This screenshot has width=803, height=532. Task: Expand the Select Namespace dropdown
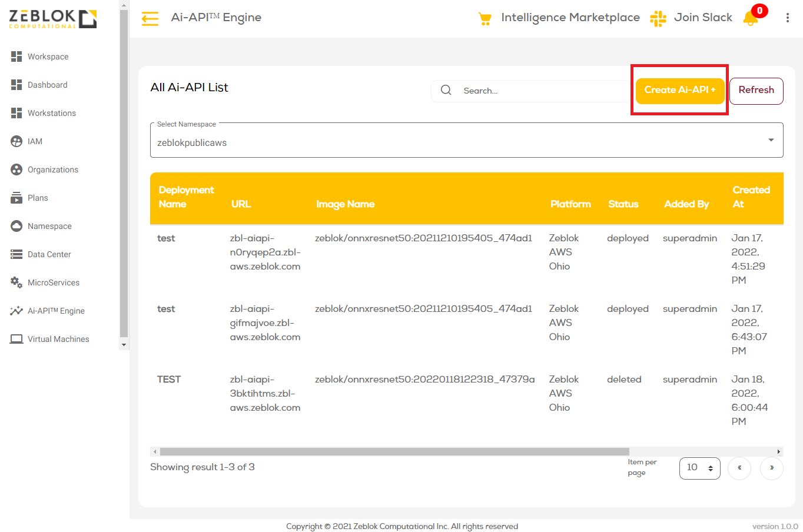(x=771, y=140)
